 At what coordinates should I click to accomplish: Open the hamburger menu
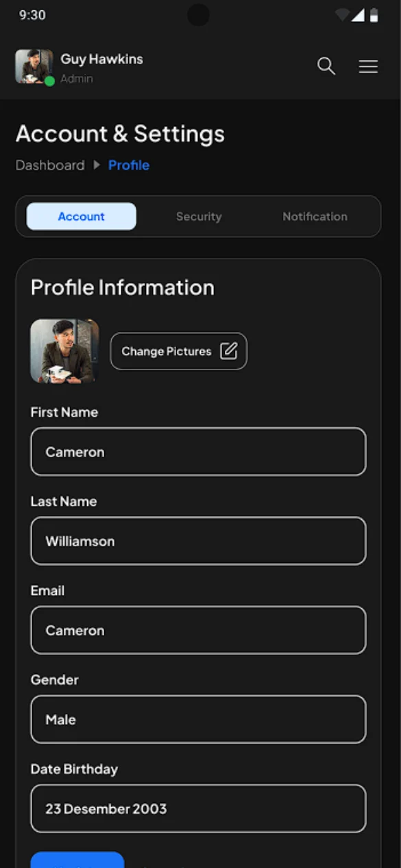(368, 67)
